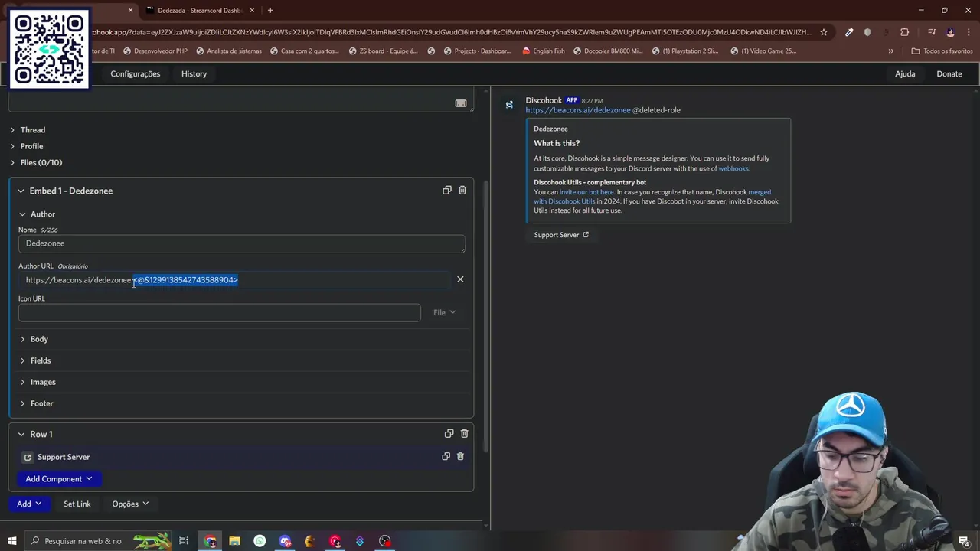The height and width of the screenshot is (551, 980).
Task: Expand the Body section
Action: 34,339
